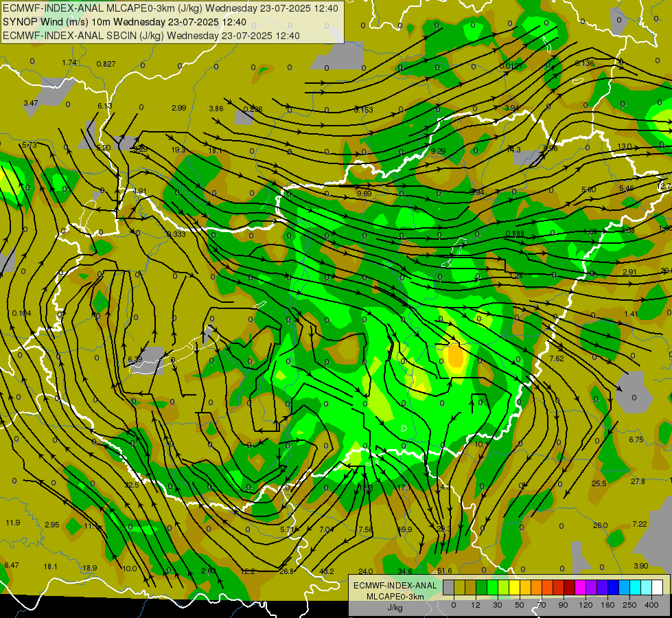Screen dimensions: 672x618
Task: Click the MLCAPE0-3km label in the legend
Action: coord(395,597)
